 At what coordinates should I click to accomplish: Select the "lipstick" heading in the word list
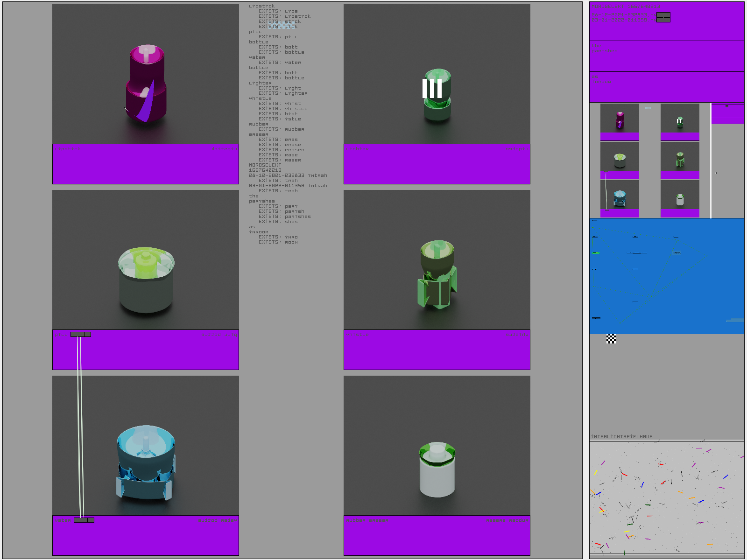coord(262,6)
